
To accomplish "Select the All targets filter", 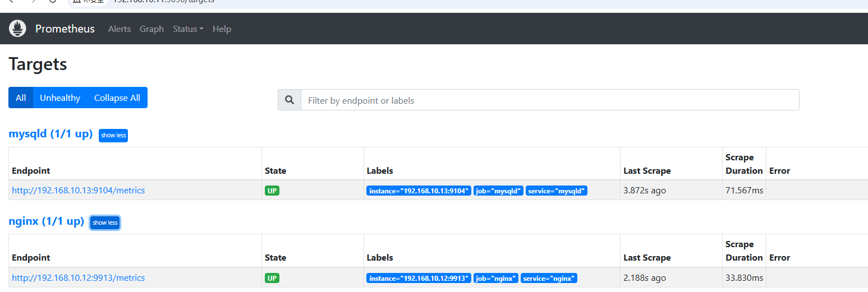I will pos(21,98).
